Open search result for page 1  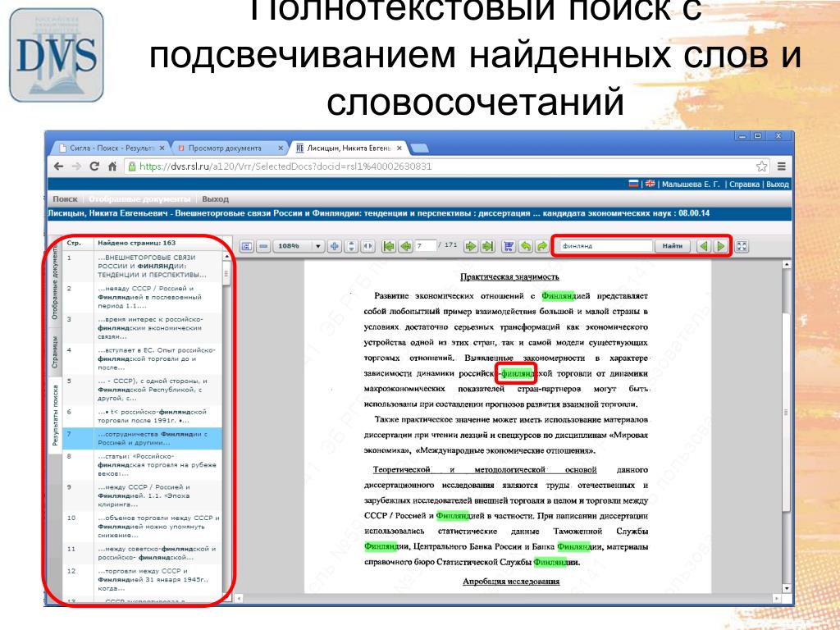(142, 267)
